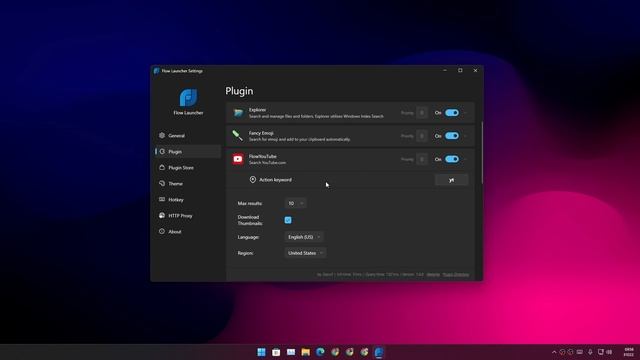640x360 pixels.
Task: Click the Fancy Emoji plugin icon
Action: pyautogui.click(x=238, y=136)
